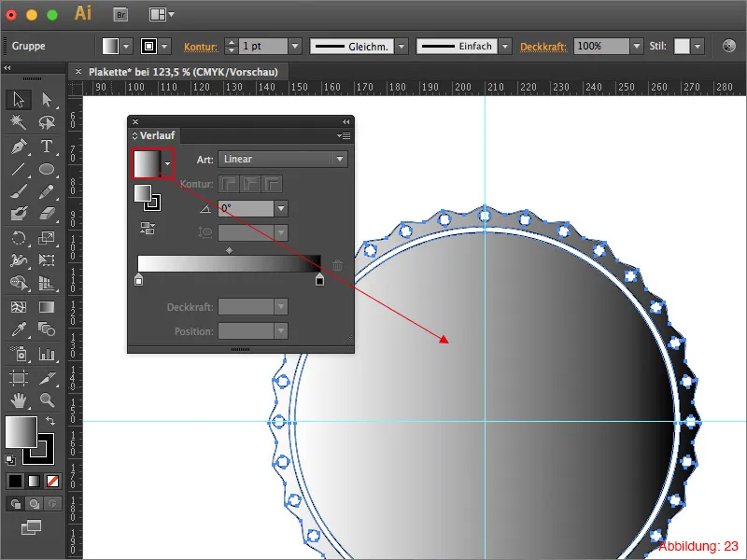Select the Paintbrush tool
This screenshot has height=560, width=747.
19,192
